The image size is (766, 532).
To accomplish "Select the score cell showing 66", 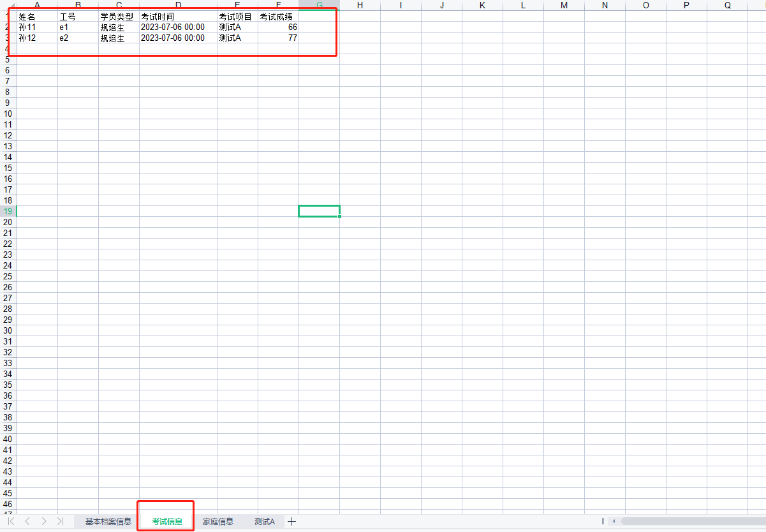I will [278, 27].
